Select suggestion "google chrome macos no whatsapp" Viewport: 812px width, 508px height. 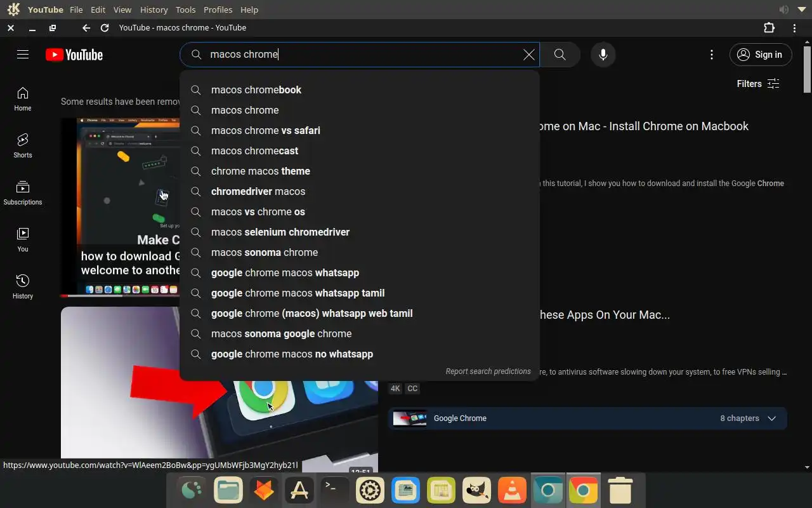tap(360, 354)
